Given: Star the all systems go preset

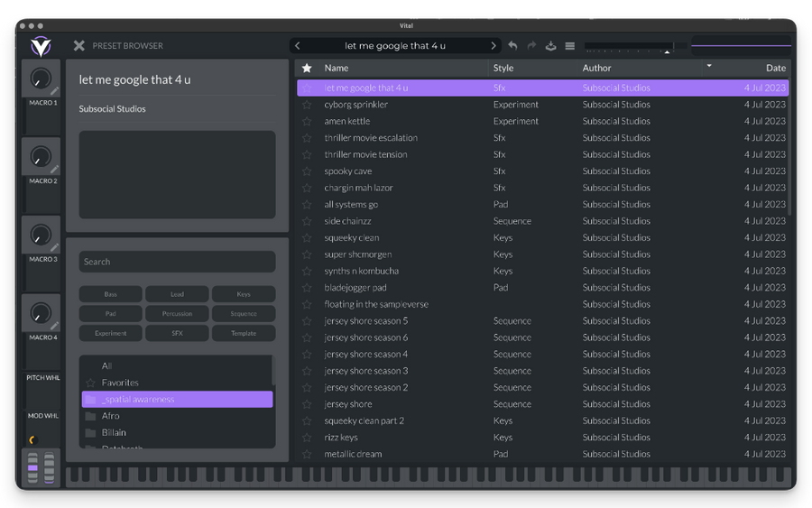Looking at the screenshot, I should point(307,205).
